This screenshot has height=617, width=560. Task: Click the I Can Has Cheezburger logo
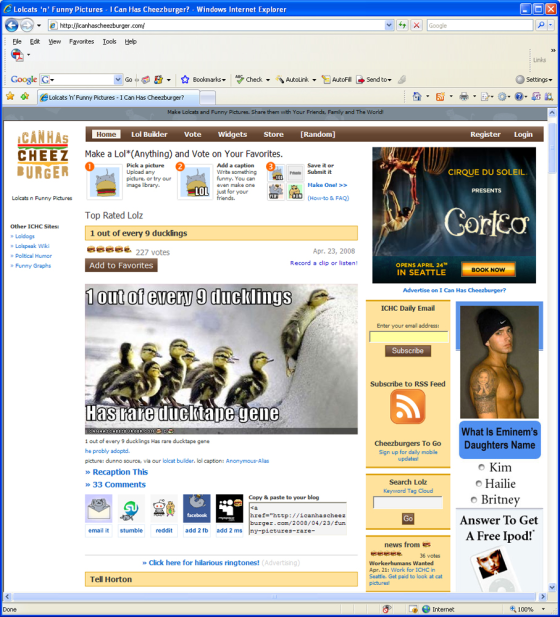coord(43,156)
